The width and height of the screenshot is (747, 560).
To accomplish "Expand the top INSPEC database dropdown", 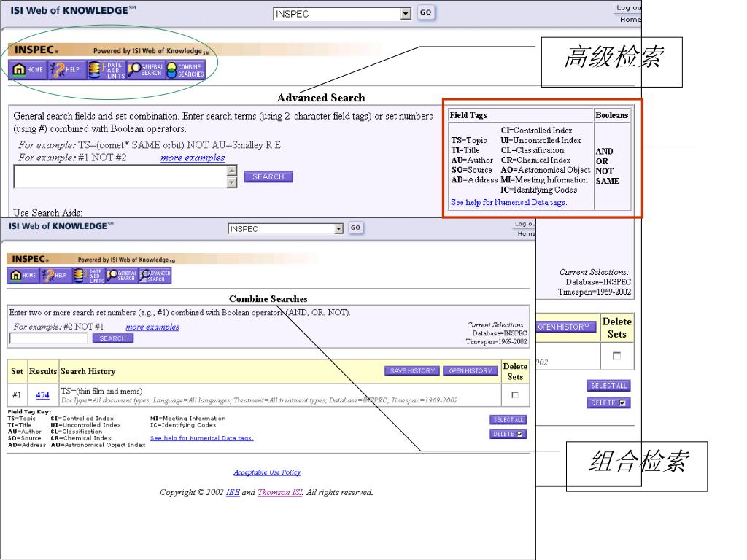I will click(406, 14).
